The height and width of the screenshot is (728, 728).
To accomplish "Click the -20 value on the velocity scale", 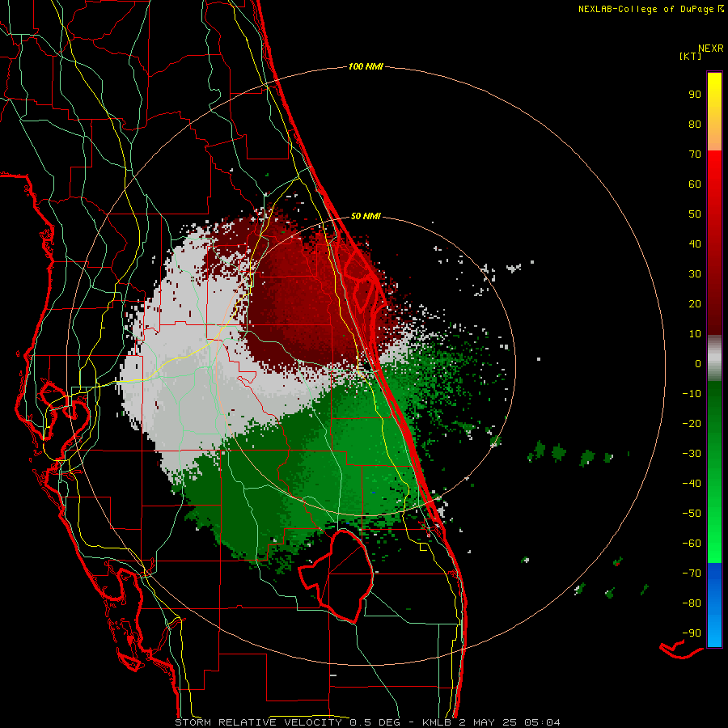I will (692, 423).
